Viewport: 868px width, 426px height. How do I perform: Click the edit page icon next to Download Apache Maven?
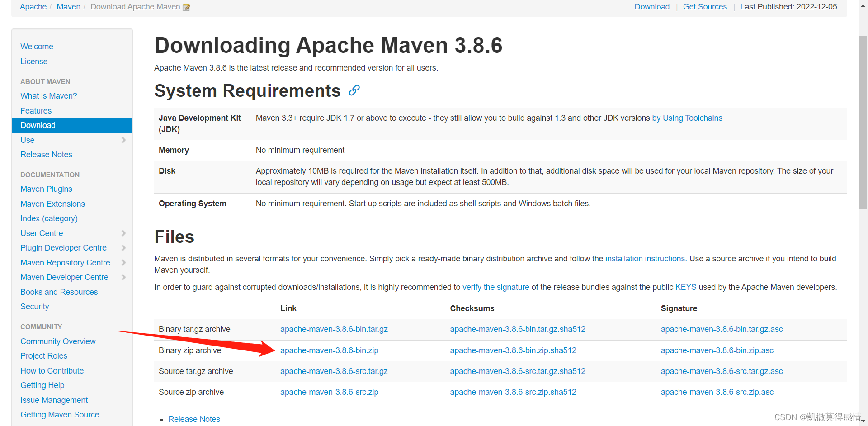186,7
